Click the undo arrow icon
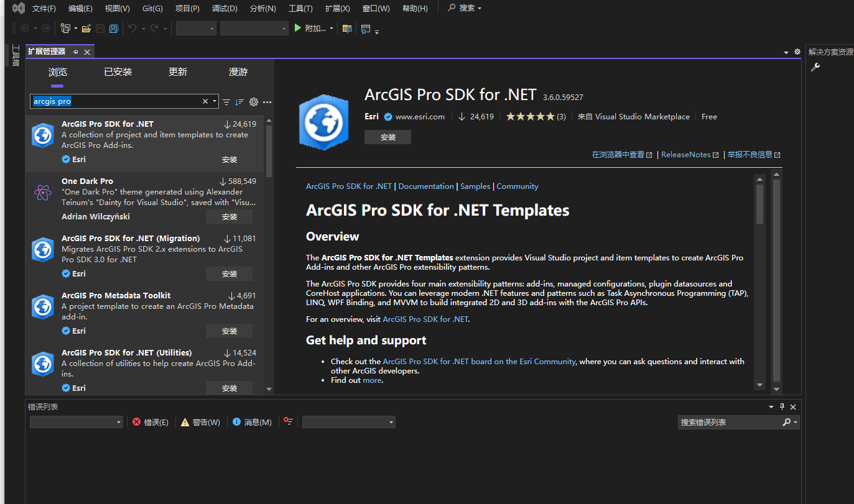Viewport: 854px width, 504px height. tap(132, 28)
